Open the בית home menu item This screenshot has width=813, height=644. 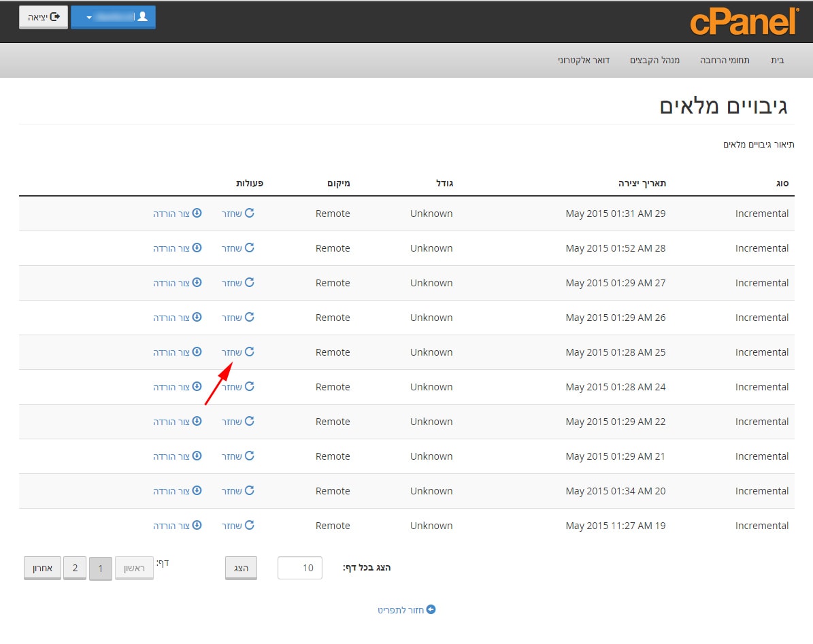[x=777, y=60]
